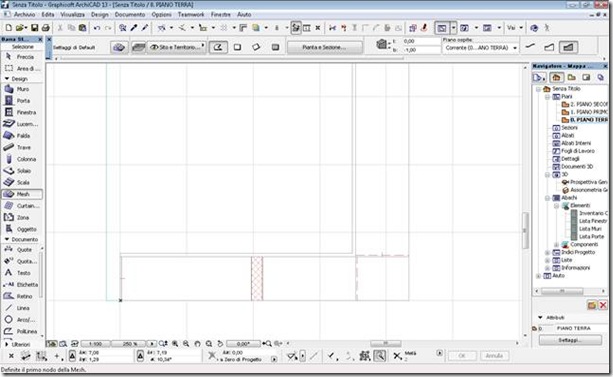Select the Zona tool
Screen dimensions: 613x377
[22, 217]
